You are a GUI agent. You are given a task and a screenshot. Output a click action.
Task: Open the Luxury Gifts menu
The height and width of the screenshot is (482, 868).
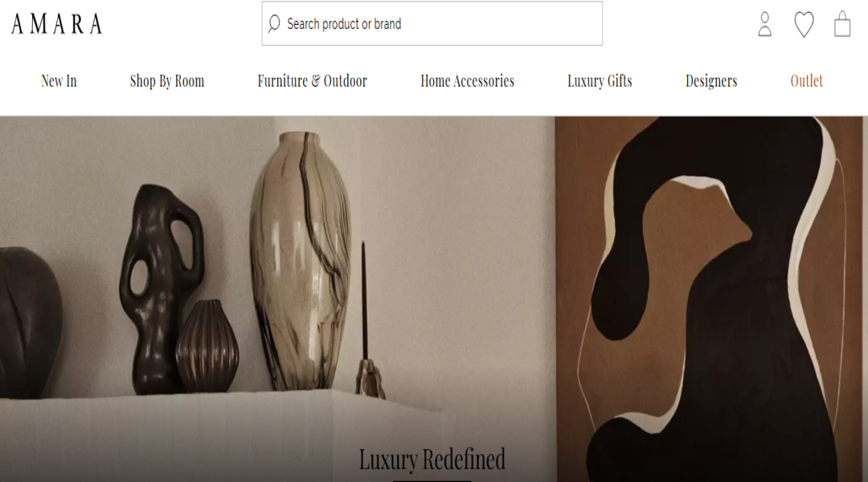pos(600,81)
